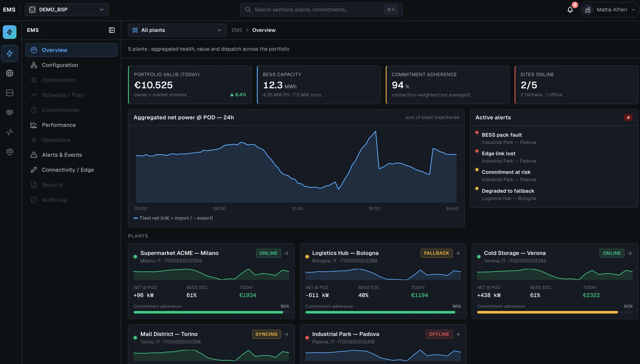
Task: Open Connectivity / Edge in the sidebar
Action: click(x=71, y=170)
